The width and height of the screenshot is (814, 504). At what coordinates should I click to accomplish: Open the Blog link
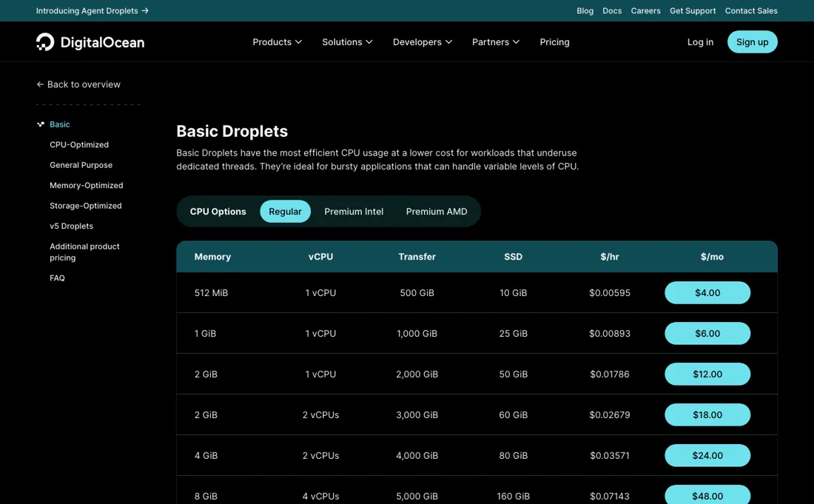tap(585, 10)
